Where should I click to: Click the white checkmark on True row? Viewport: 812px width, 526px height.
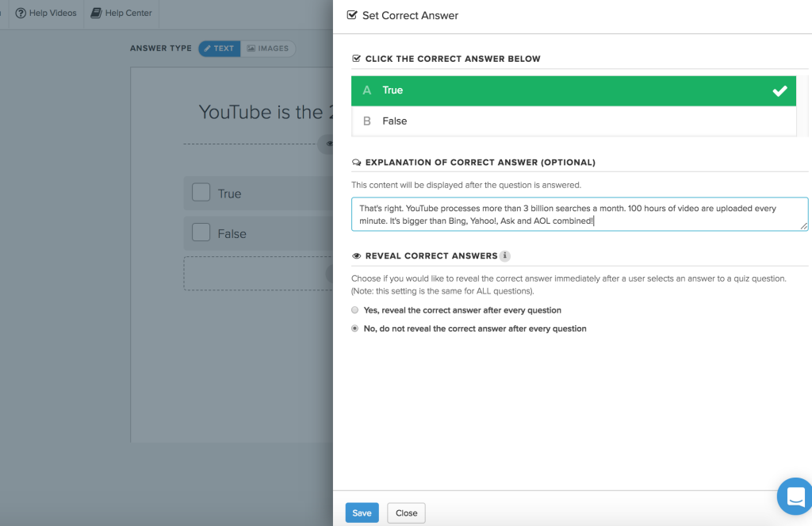pyautogui.click(x=779, y=90)
